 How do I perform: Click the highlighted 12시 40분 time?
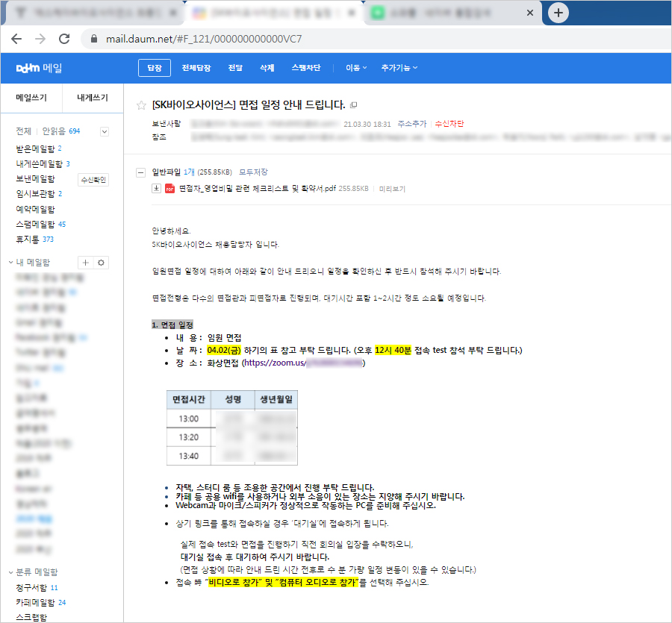(393, 350)
